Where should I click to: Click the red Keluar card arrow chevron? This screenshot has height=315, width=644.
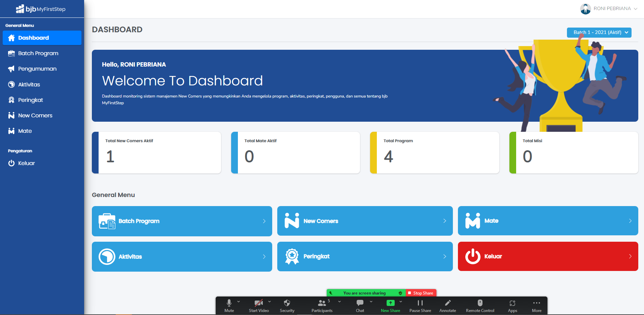click(x=630, y=256)
